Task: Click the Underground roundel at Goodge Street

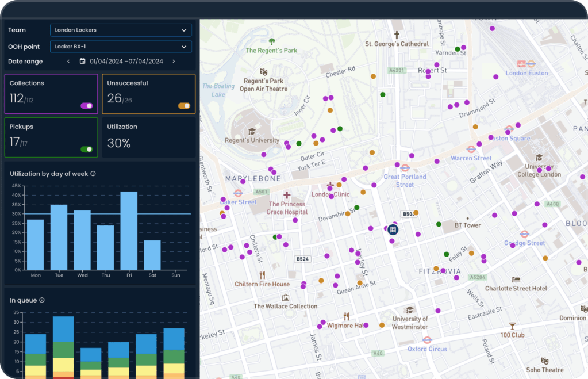Action: (x=525, y=233)
